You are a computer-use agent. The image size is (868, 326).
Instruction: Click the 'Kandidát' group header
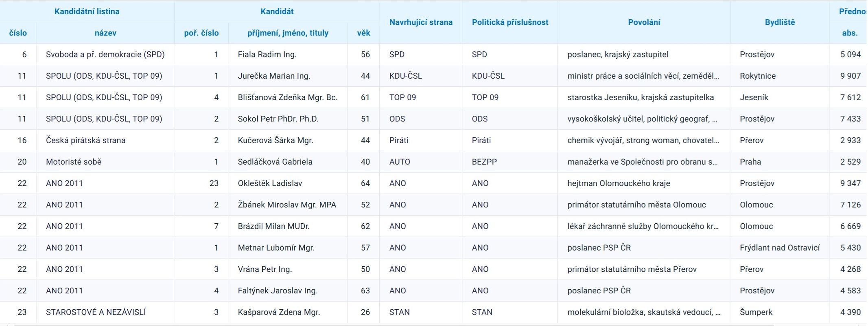point(277,11)
